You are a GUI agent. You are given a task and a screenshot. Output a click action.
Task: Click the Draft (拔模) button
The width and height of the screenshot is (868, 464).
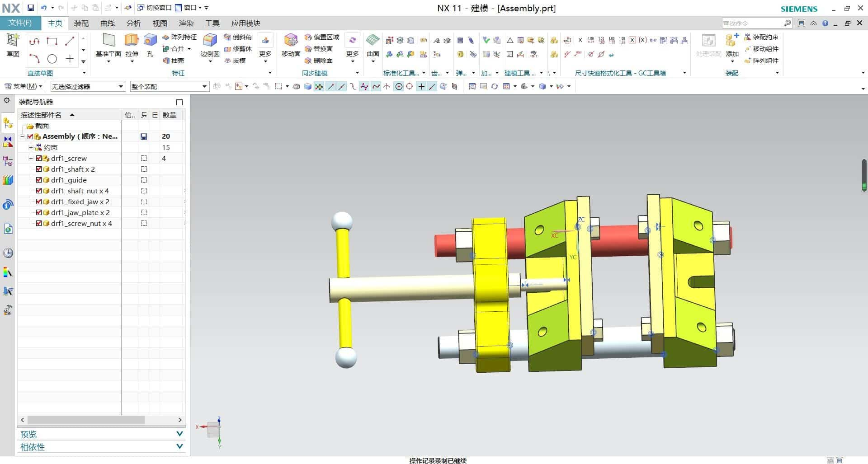tap(235, 61)
